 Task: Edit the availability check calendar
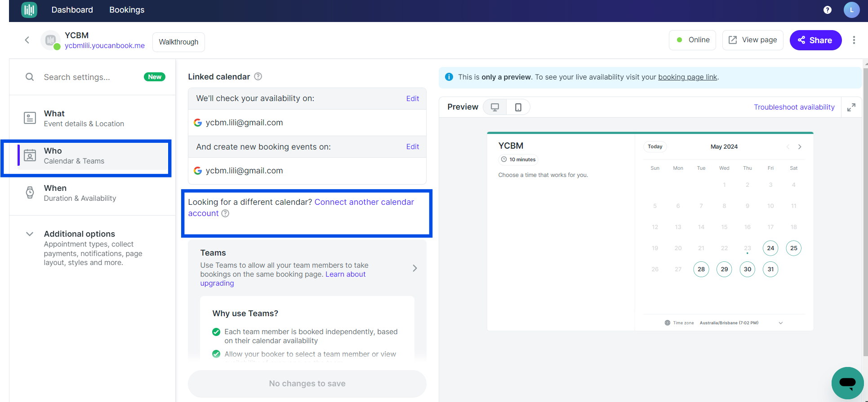pos(413,98)
